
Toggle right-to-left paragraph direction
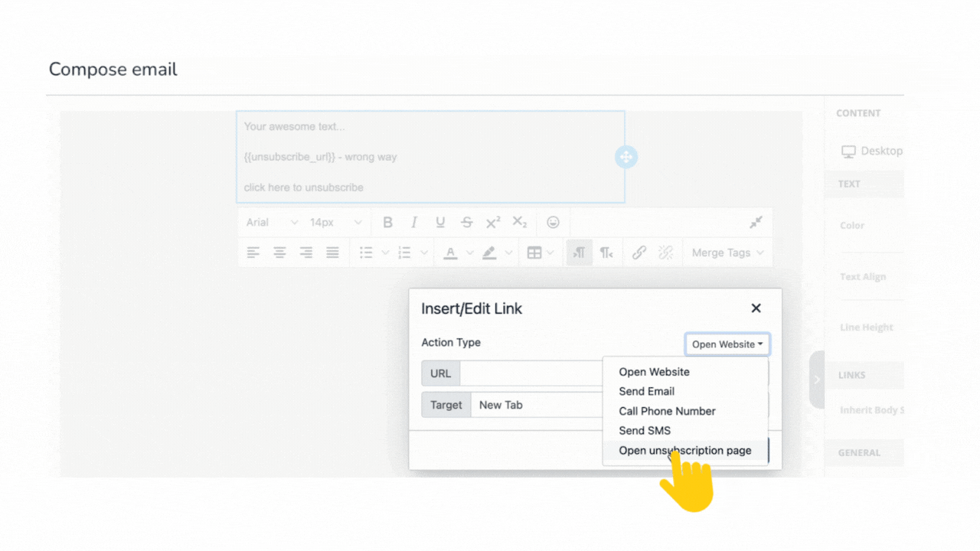(x=606, y=252)
